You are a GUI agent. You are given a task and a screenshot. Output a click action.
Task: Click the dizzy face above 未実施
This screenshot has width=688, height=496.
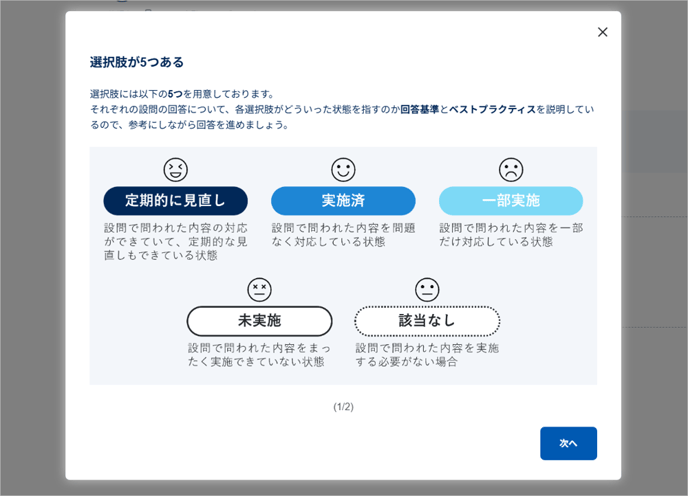pos(259,290)
